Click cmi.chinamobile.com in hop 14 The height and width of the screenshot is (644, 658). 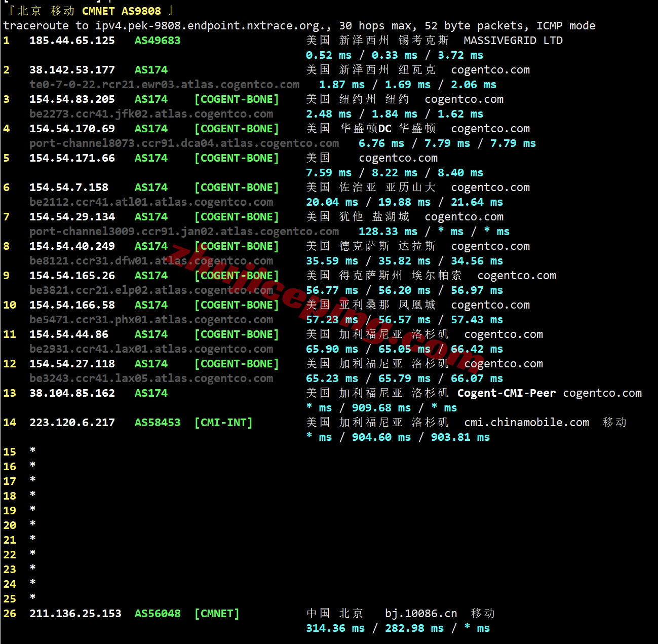[x=527, y=423]
